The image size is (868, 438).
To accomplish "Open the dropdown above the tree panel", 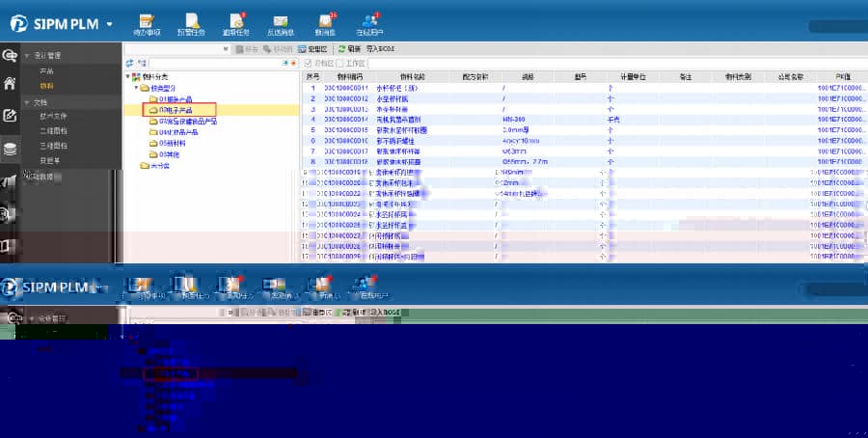I will coord(226,49).
